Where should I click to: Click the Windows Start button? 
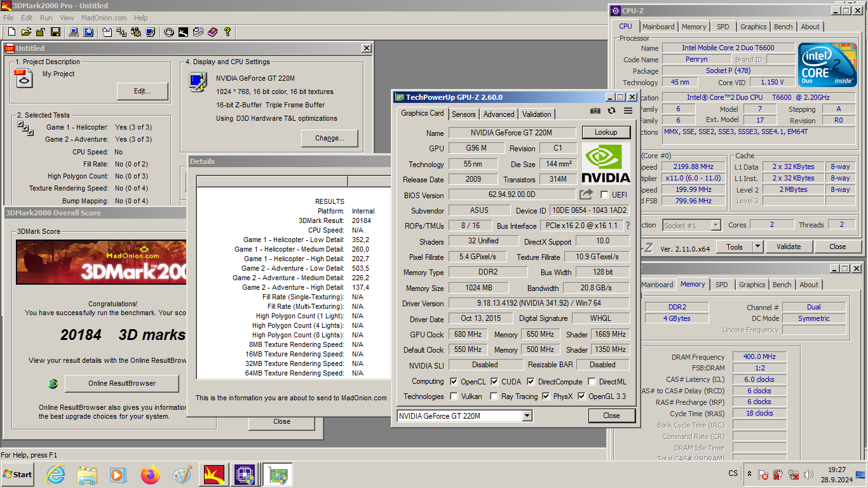[18, 475]
